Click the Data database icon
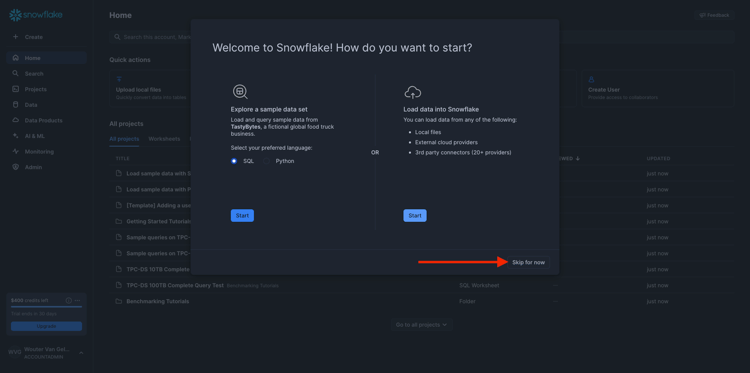The image size is (750, 373). [x=15, y=105]
